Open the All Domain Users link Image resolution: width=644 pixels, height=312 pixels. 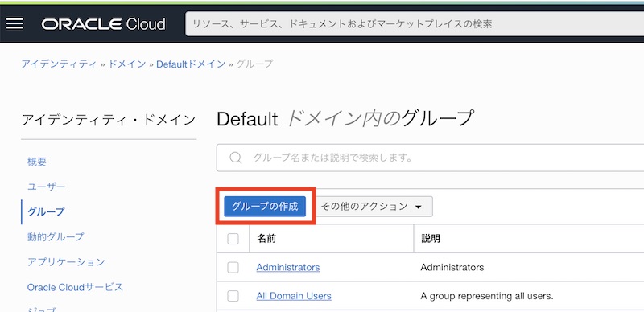(x=294, y=296)
